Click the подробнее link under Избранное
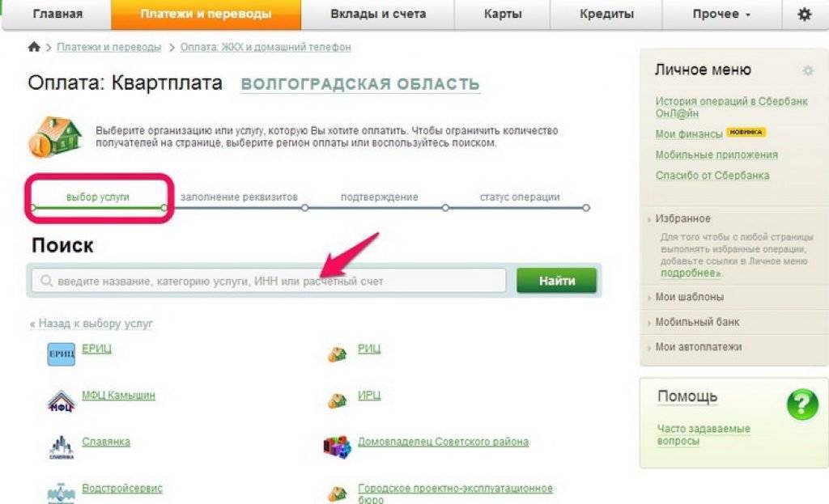The image size is (829, 504). [x=691, y=273]
